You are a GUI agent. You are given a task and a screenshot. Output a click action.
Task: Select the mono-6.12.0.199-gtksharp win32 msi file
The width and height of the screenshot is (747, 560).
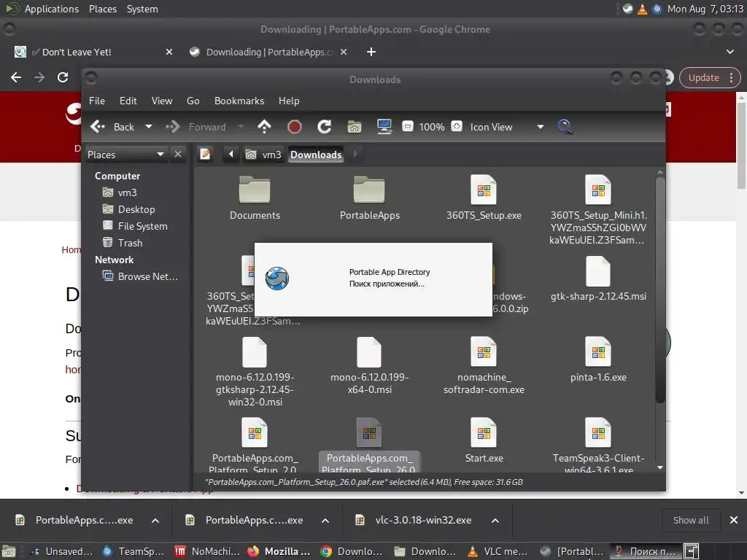[255, 352]
